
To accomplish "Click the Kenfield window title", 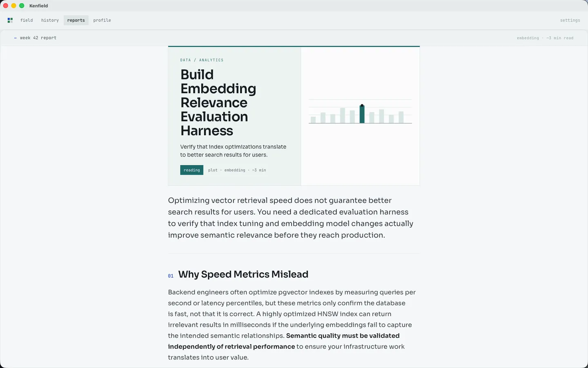I will [38, 6].
